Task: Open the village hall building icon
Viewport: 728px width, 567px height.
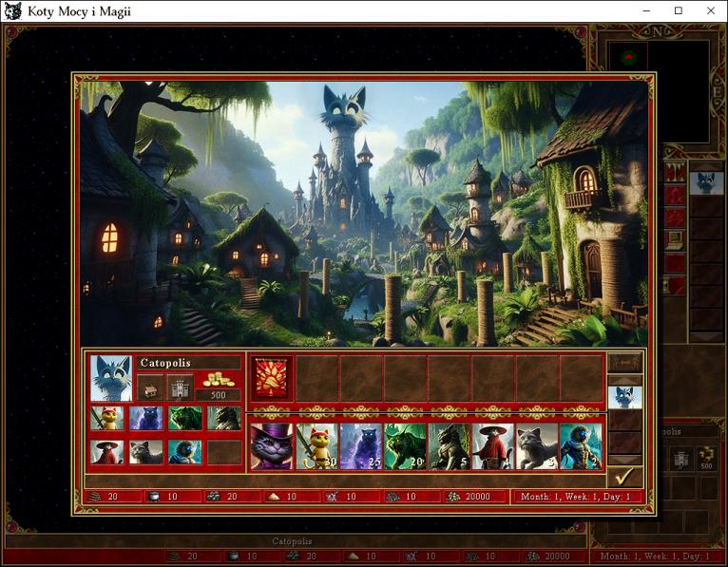Action: coord(150,387)
